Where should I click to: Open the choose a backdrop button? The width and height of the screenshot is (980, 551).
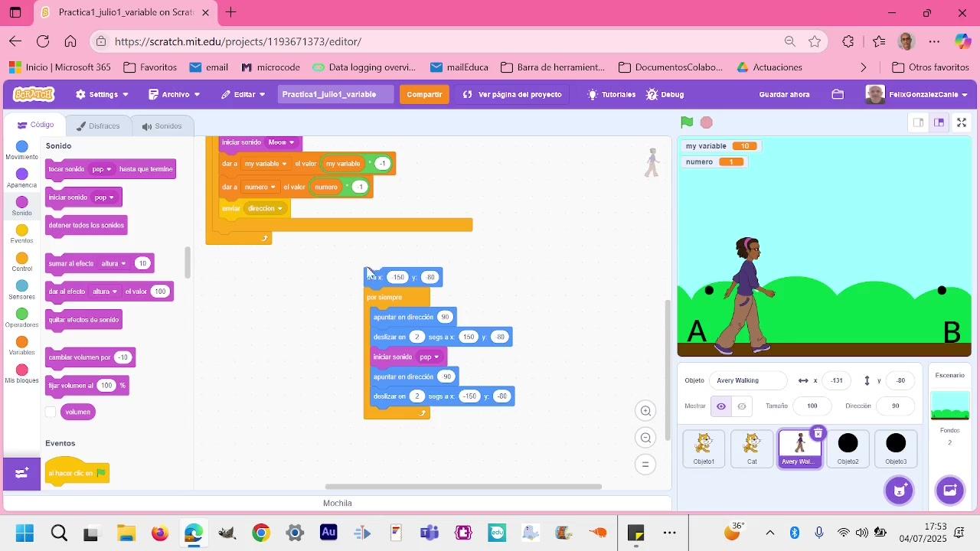(950, 490)
